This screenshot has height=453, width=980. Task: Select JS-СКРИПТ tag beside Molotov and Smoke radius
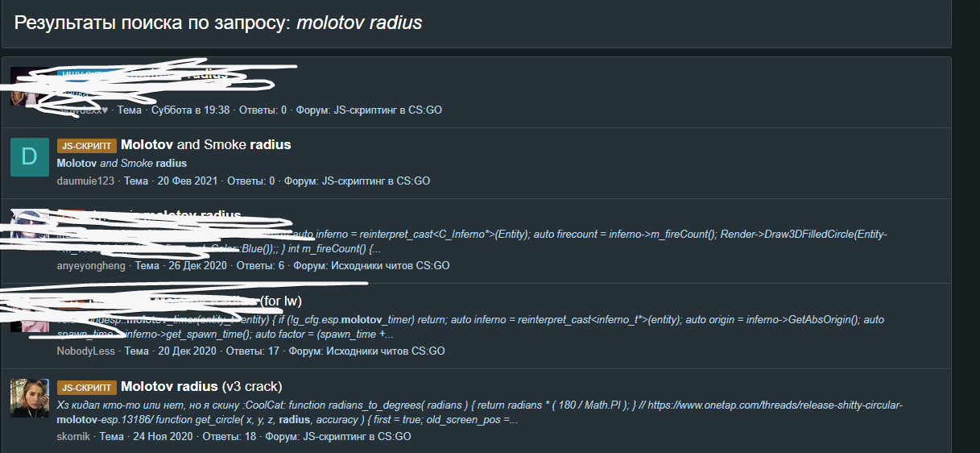87,146
